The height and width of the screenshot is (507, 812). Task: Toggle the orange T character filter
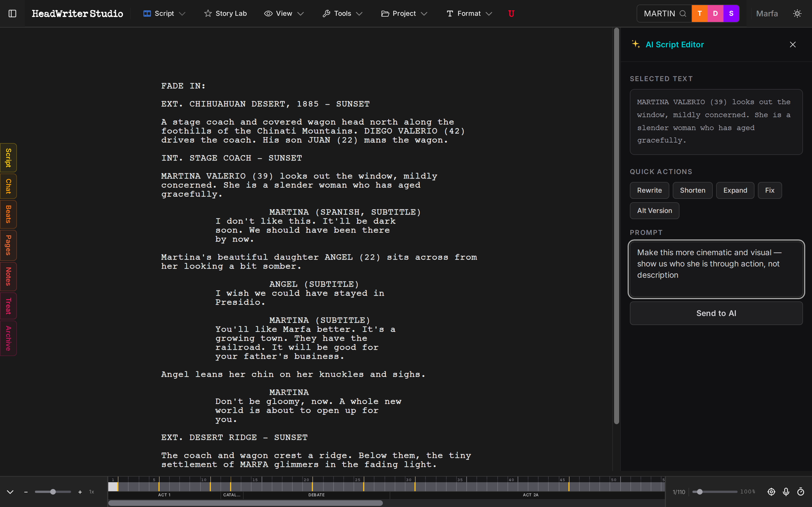(700, 14)
